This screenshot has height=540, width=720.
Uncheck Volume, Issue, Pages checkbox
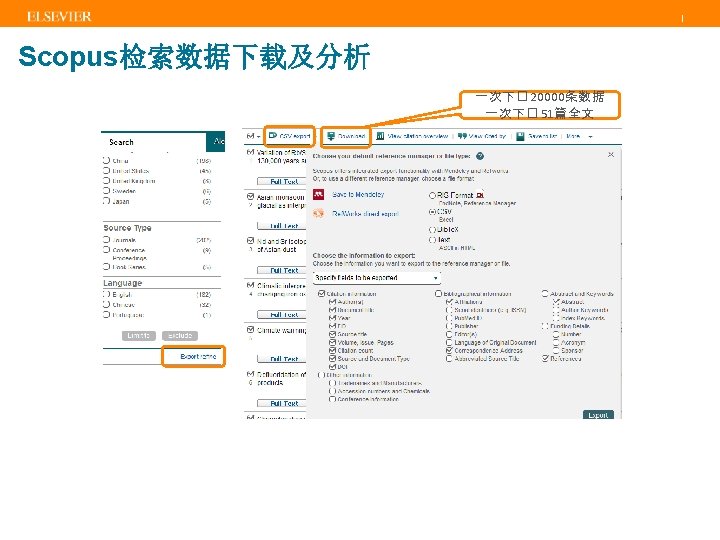click(332, 343)
